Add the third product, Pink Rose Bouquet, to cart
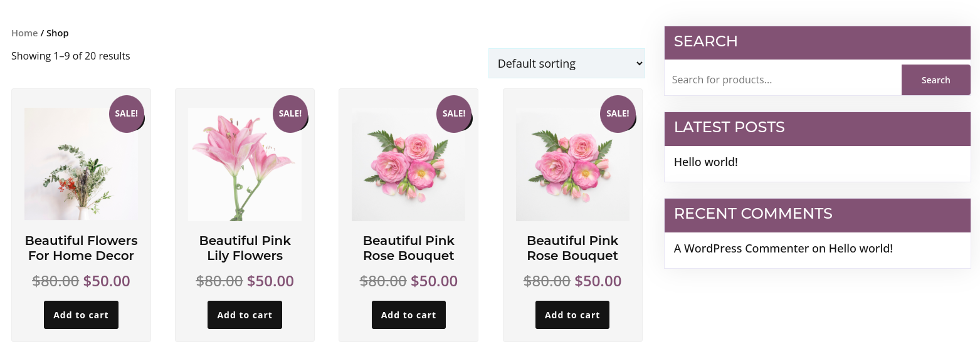980x359 pixels. pyautogui.click(x=408, y=315)
